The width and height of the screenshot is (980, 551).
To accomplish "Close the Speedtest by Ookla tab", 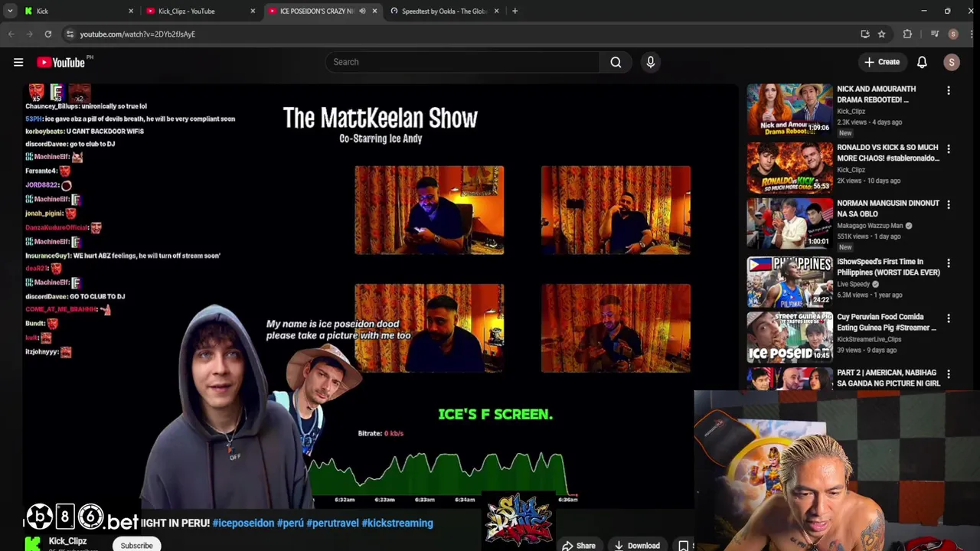I will coord(496,11).
